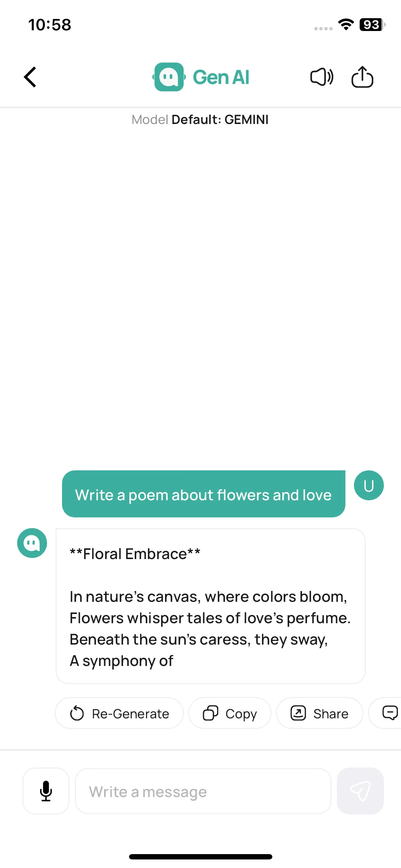Open the share export icon in header
This screenshot has height=868, width=401.
pyautogui.click(x=362, y=77)
